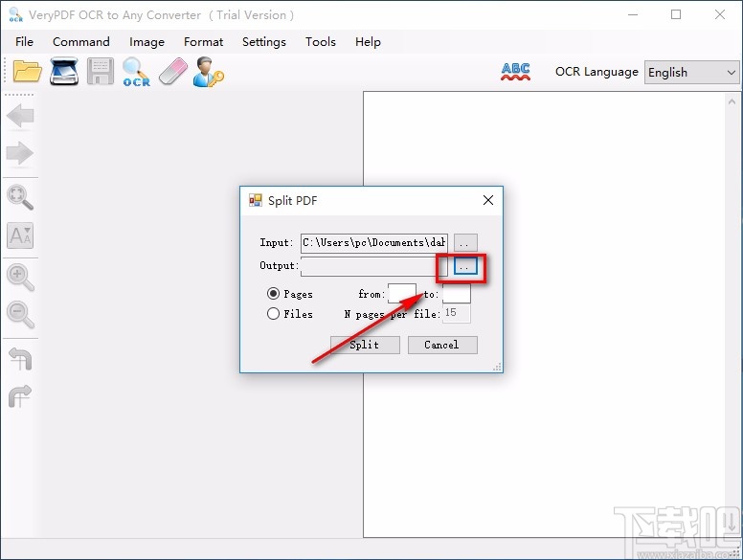
Task: Run OCR with the magnifier OCR icon
Action: point(137,72)
